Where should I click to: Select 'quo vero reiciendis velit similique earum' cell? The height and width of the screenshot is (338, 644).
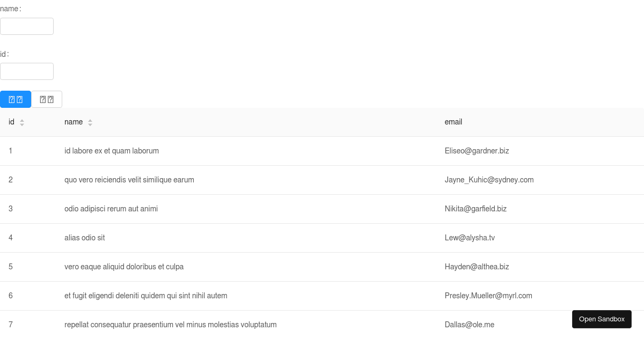coord(246,180)
